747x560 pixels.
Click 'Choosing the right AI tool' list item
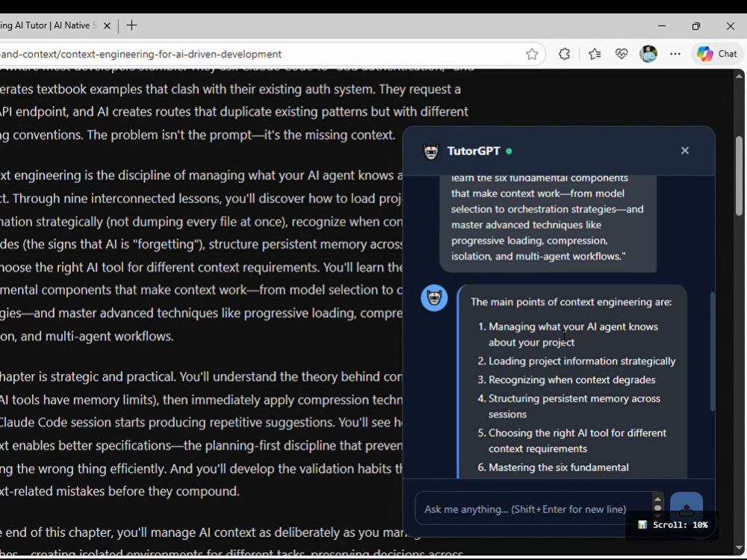click(x=577, y=441)
